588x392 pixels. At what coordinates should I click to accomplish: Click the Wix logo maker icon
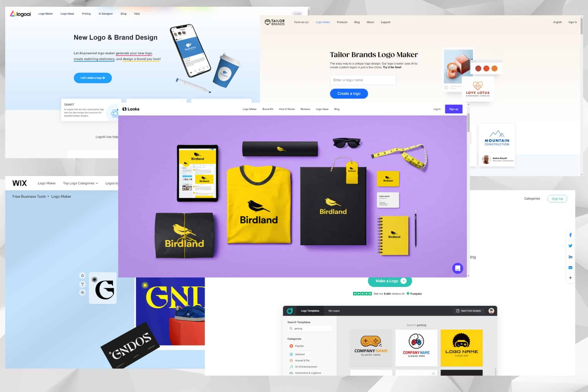(19, 183)
